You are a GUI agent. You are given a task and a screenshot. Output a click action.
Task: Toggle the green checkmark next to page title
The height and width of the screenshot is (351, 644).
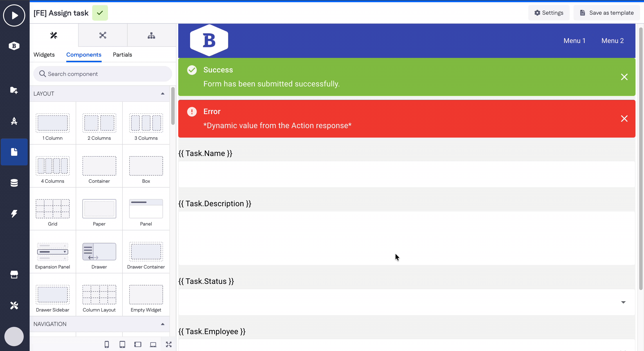(x=100, y=13)
